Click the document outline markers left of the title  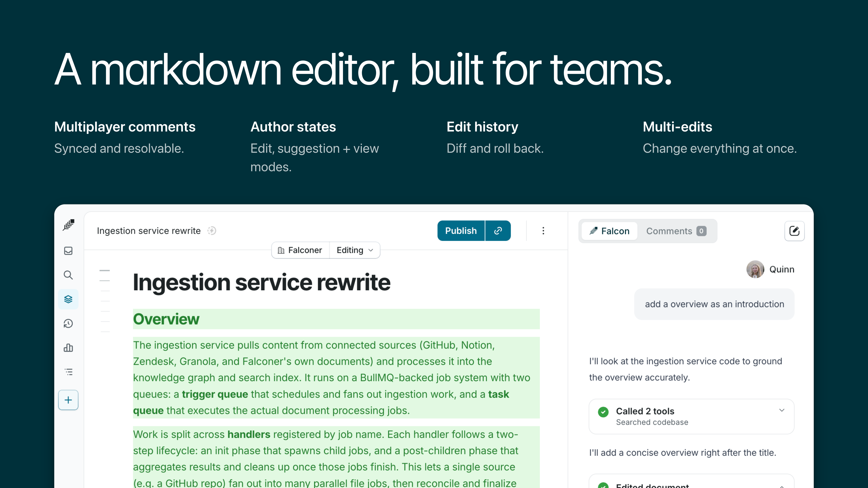[x=105, y=301]
